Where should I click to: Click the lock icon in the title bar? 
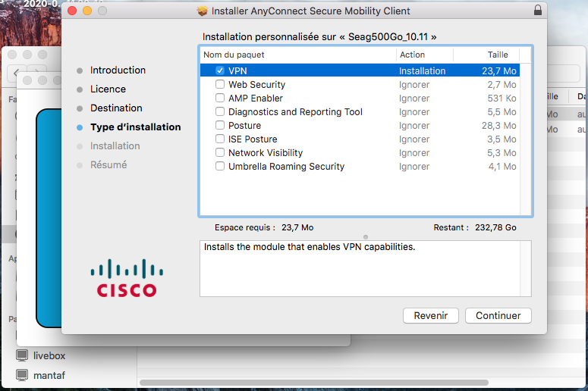click(538, 11)
